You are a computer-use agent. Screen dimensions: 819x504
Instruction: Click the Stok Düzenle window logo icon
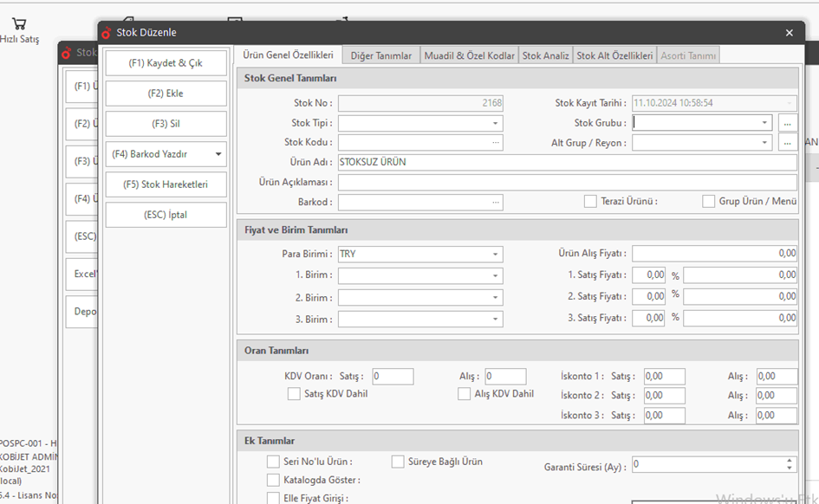click(x=107, y=32)
